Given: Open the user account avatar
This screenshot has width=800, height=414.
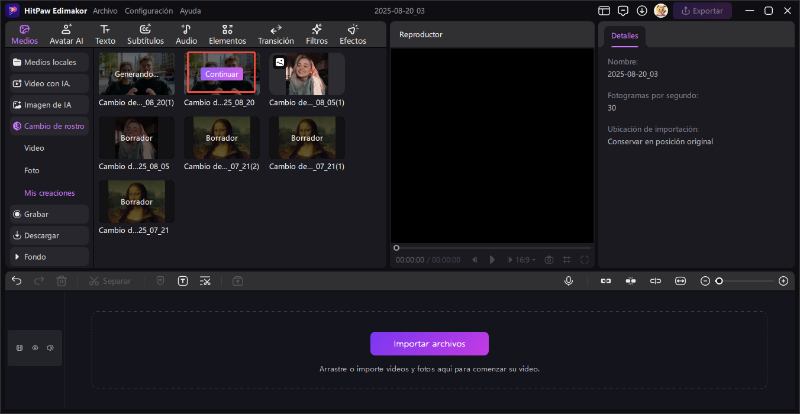Looking at the screenshot, I should click(661, 11).
